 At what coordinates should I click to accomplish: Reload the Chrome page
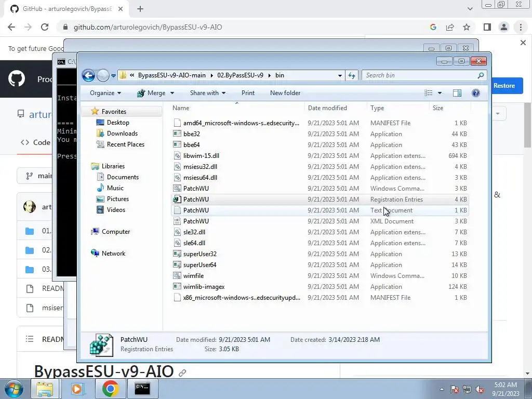click(x=45, y=27)
